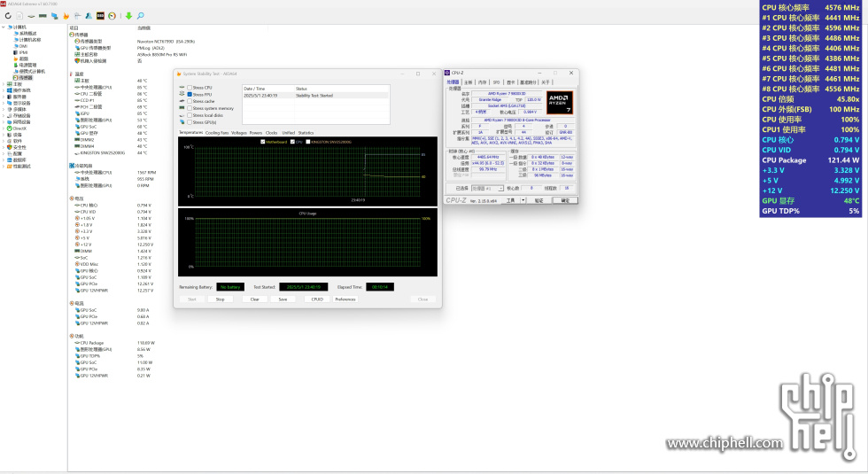Enable the Stress GPU(s) checkbox
868x474 pixels.
click(190, 122)
